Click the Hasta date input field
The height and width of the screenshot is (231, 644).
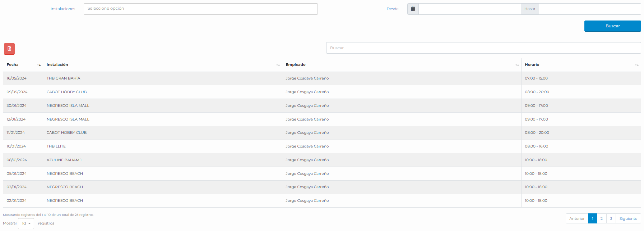tap(589, 9)
